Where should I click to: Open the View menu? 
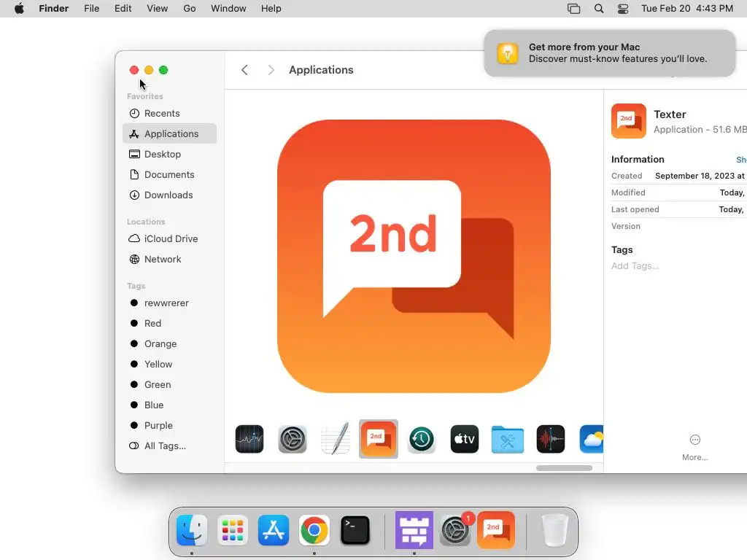pyautogui.click(x=158, y=9)
